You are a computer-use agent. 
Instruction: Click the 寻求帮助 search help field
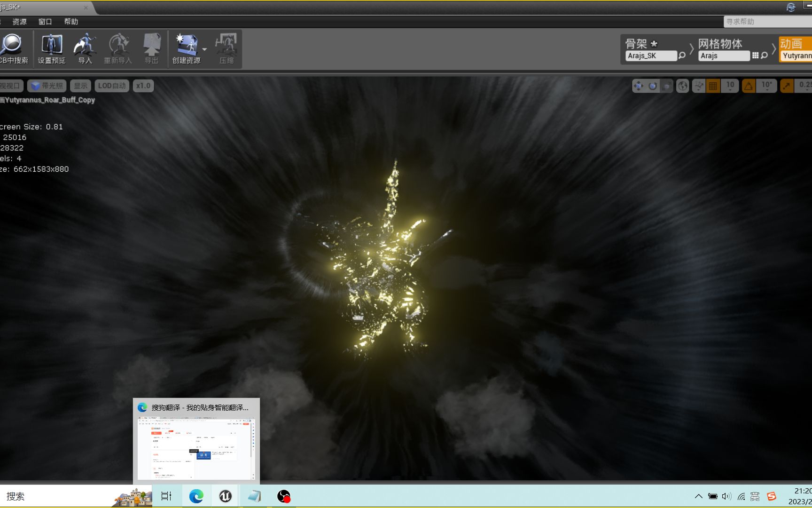(x=768, y=22)
